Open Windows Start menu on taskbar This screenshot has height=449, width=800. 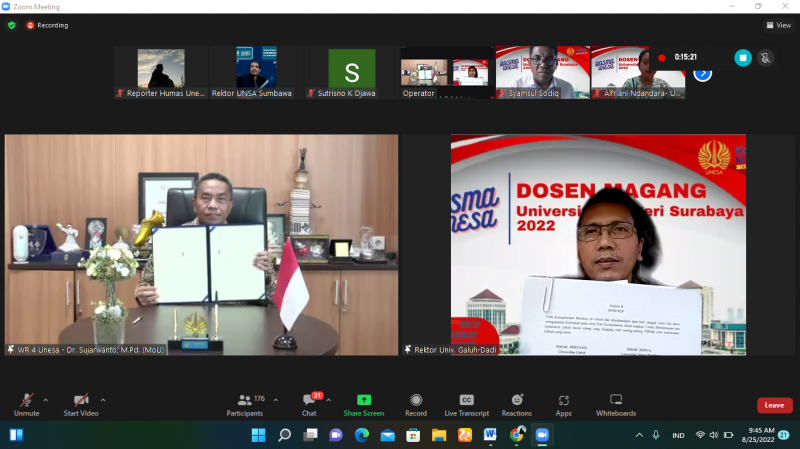259,435
